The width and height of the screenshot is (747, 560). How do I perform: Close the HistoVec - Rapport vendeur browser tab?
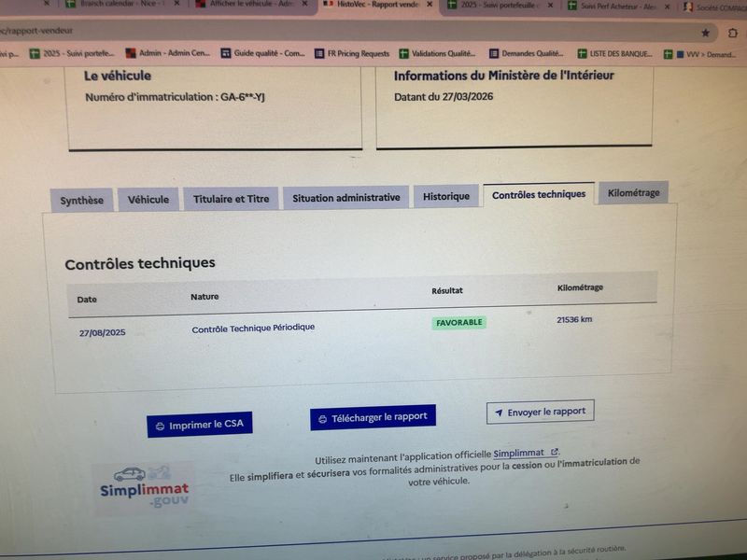click(x=430, y=4)
